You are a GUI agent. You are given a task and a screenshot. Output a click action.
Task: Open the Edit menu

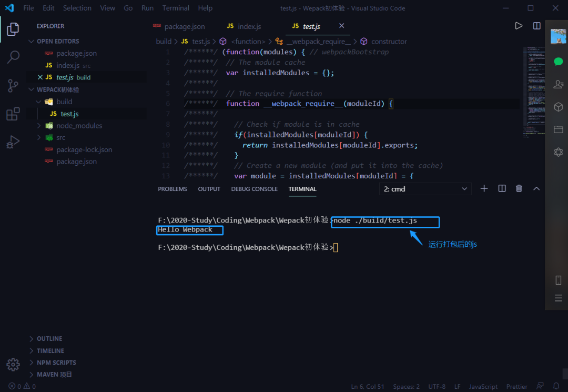(48, 8)
